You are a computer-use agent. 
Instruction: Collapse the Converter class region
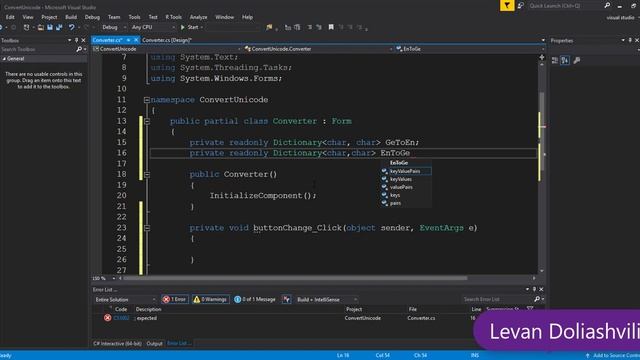click(x=147, y=121)
